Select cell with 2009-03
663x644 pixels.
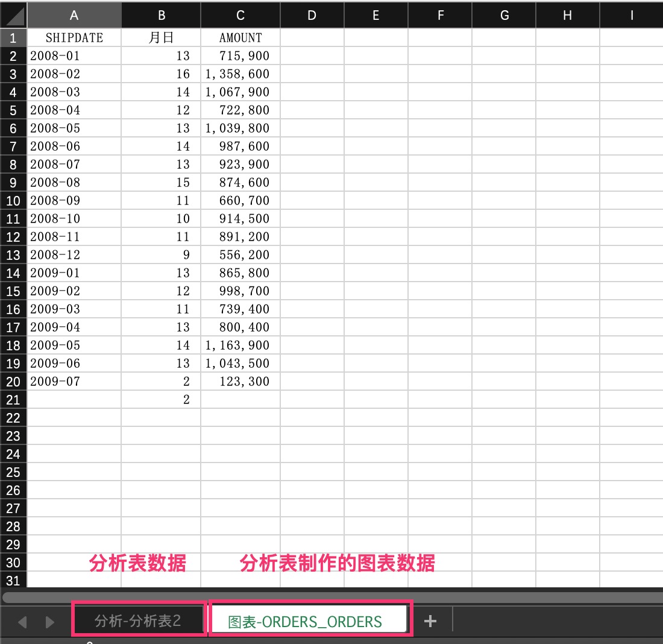(74, 309)
